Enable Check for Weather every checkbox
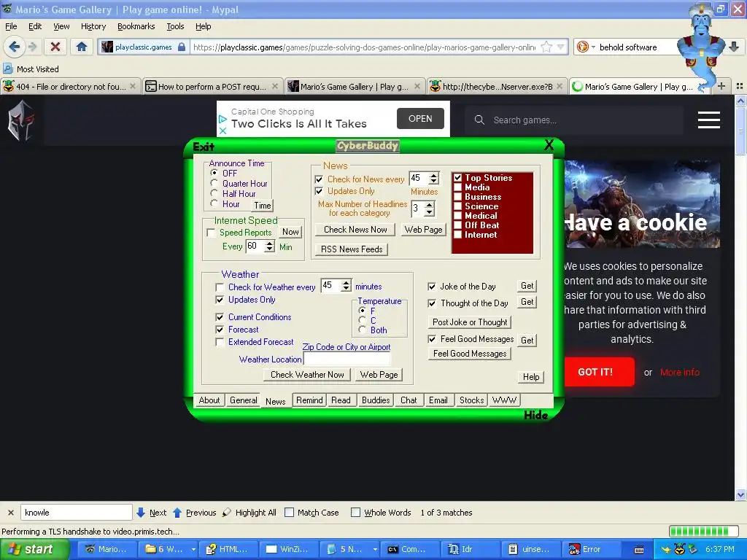The image size is (747, 560). click(x=220, y=287)
